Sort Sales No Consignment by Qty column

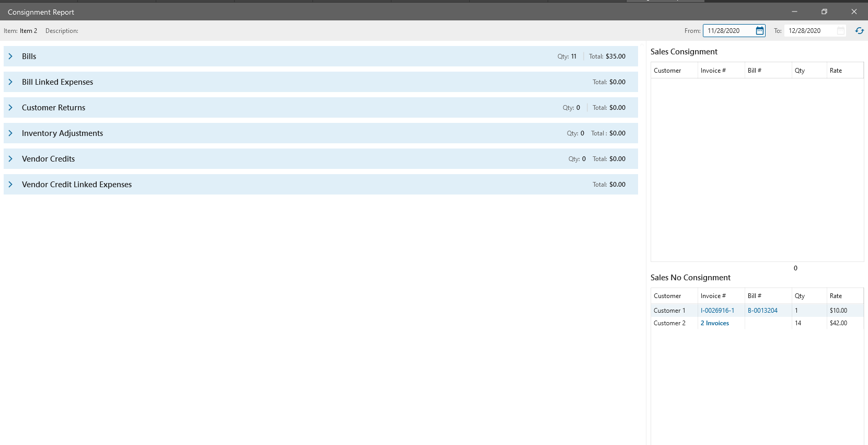click(809, 296)
